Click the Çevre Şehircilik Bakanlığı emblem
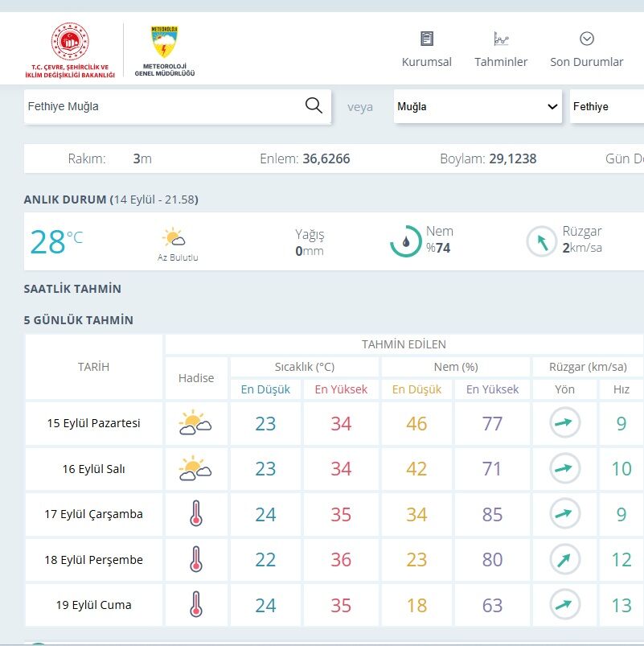The height and width of the screenshot is (646, 644). pyautogui.click(x=70, y=50)
